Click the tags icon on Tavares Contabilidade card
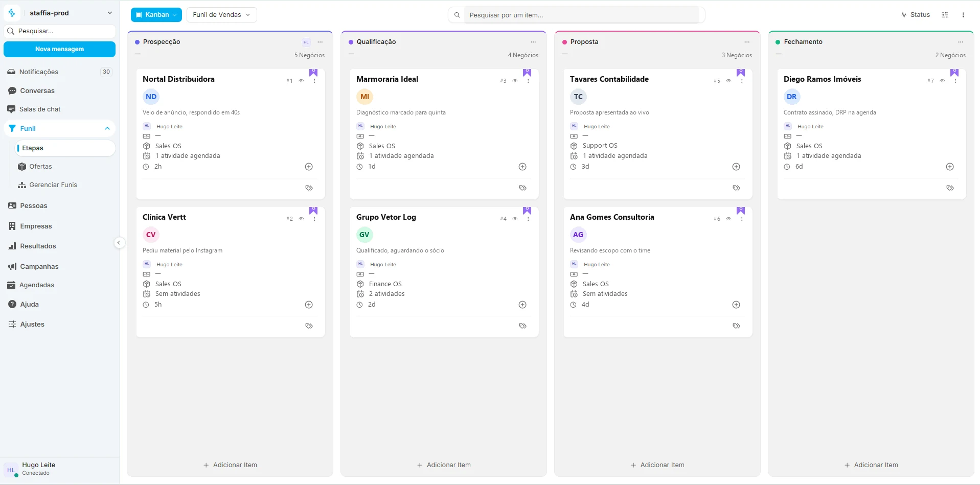980x485 pixels. click(x=736, y=188)
